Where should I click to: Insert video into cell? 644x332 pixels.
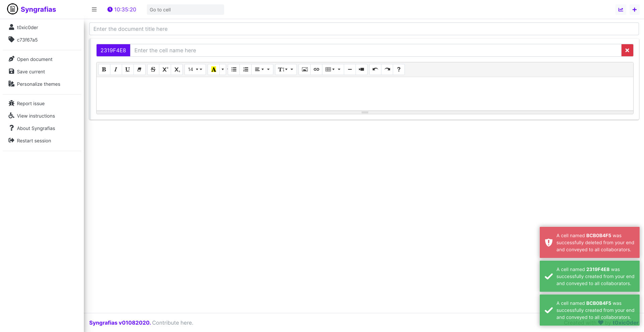[362, 69]
